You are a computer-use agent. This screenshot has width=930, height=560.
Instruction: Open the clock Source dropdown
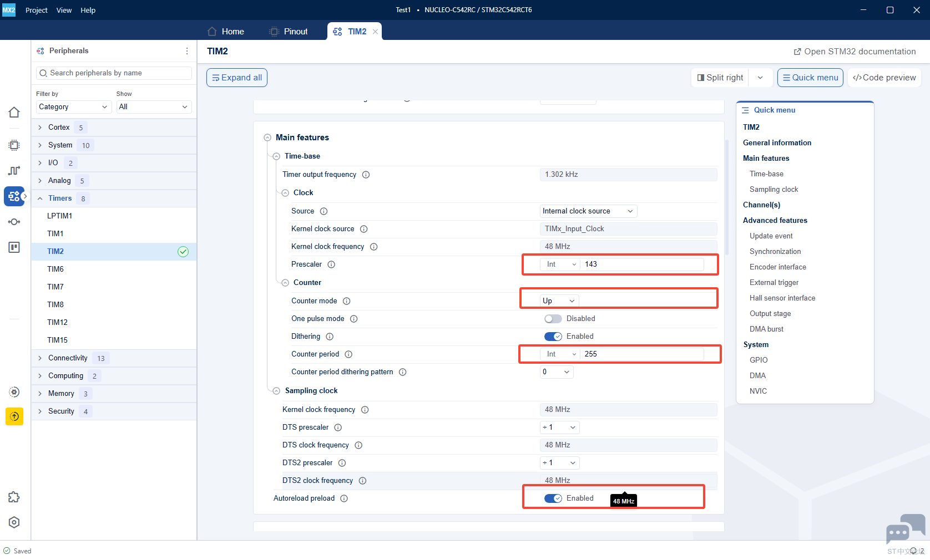(x=588, y=211)
